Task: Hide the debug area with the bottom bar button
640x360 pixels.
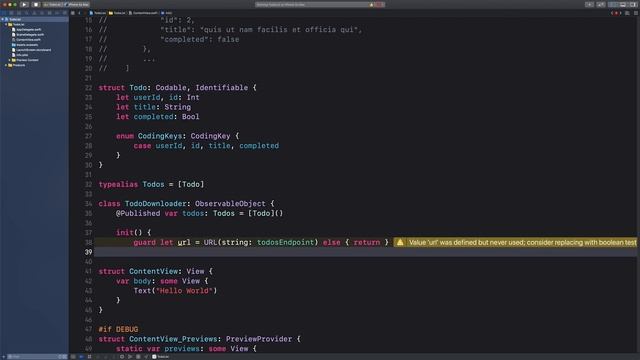Action: pos(73,357)
